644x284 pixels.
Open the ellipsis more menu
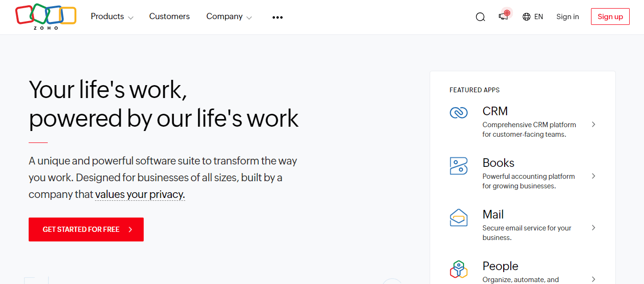[277, 17]
